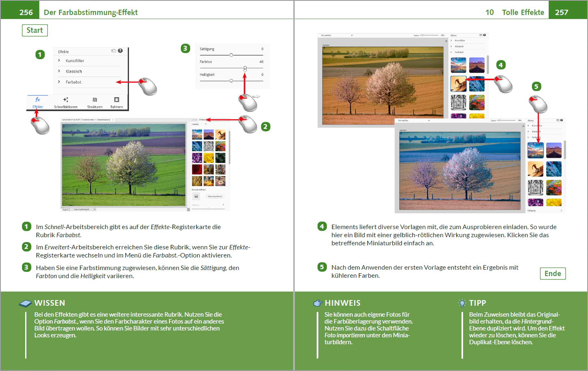Viewport: 588px width, 371px height.
Task: Close the Nachher preview in the yellowish screenshot
Action: [446, 41]
